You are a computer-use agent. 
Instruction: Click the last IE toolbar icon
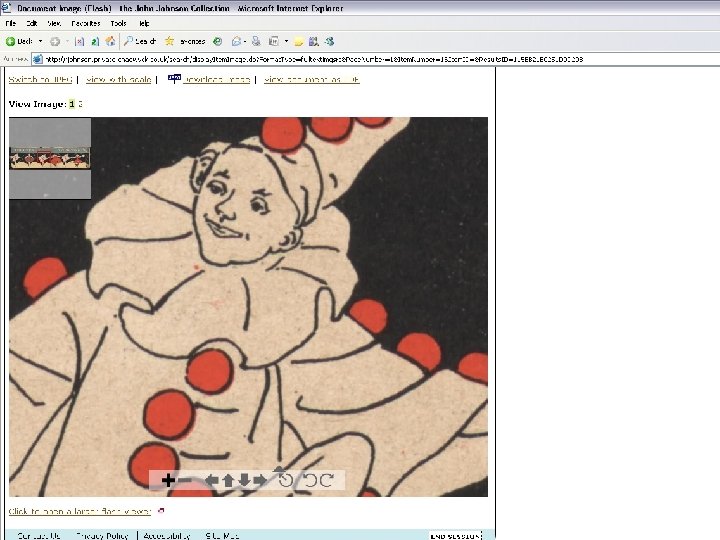pyautogui.click(x=329, y=42)
